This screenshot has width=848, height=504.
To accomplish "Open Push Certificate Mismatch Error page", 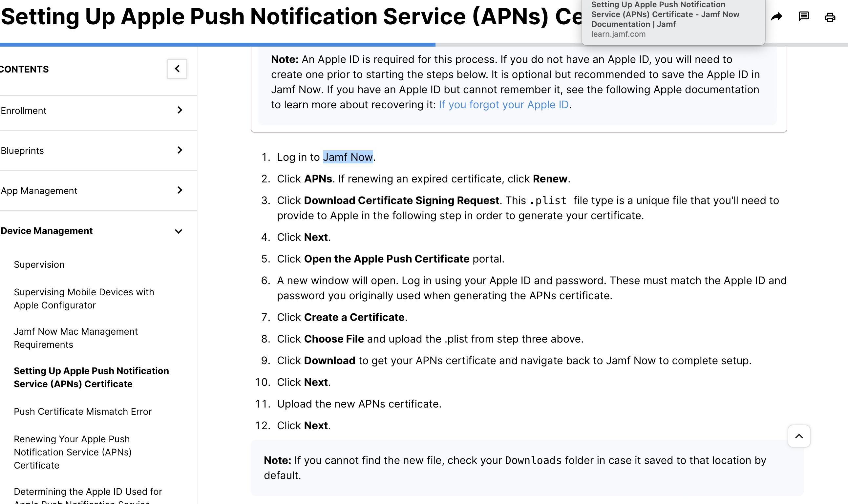I will point(82,411).
